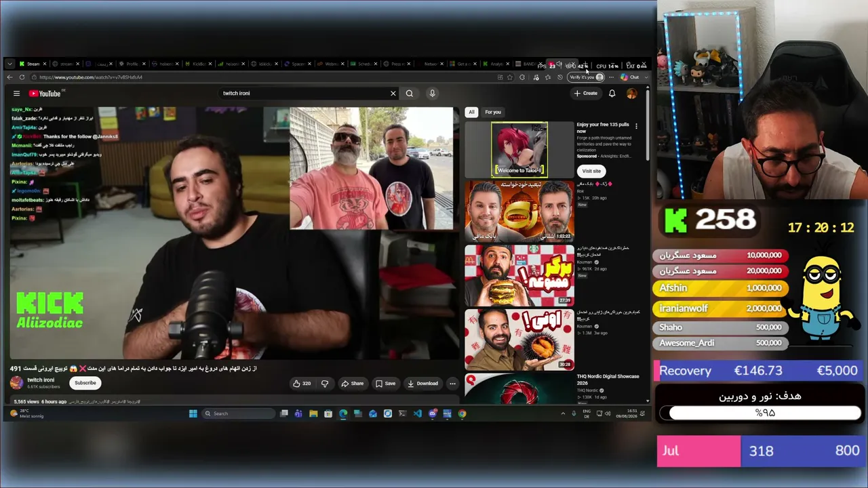The width and height of the screenshot is (868, 488).
Task: Dislike the video
Action: pos(325,384)
